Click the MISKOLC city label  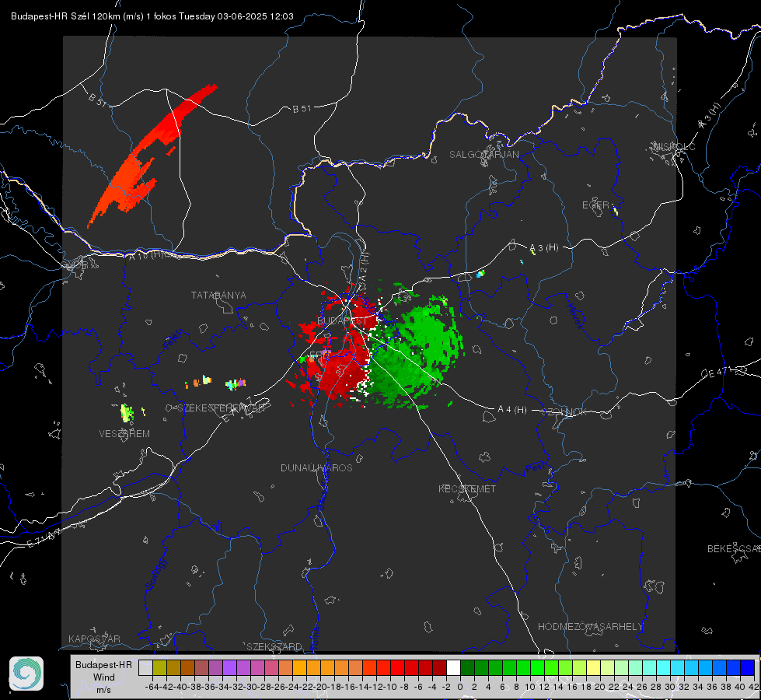coord(674,147)
